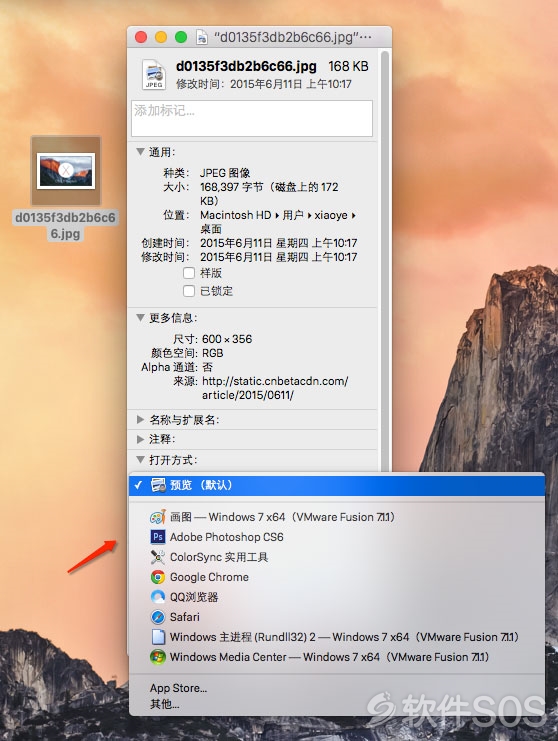This screenshot has width=558, height=741.
Task: Select the 画图 Windows 7 paint icon
Action: [158, 517]
